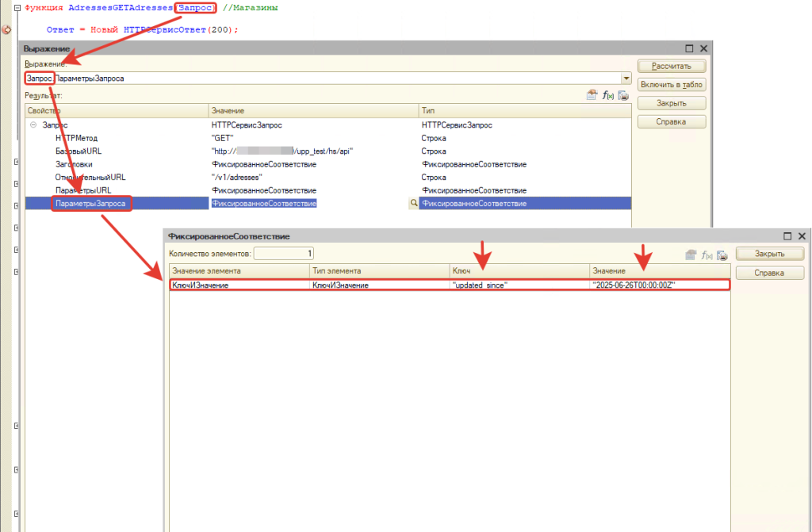Click the first toolbar icon above the Результат table
The height and width of the screenshot is (532, 812).
pos(592,95)
